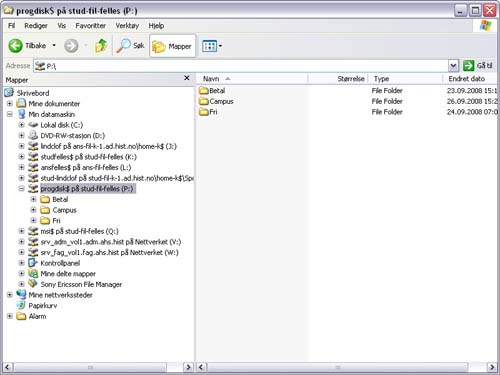Select the Mine dokumenter icon in tree
500x375 pixels.
21,103
